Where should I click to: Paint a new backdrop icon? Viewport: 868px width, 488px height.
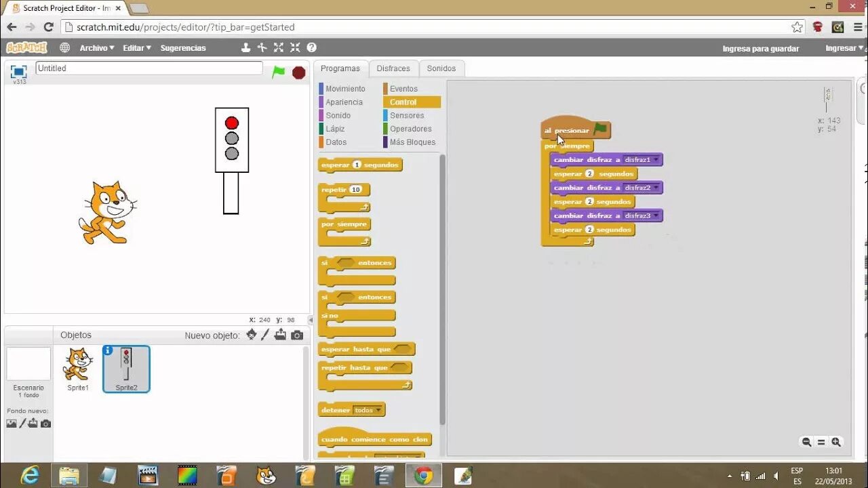coord(22,424)
